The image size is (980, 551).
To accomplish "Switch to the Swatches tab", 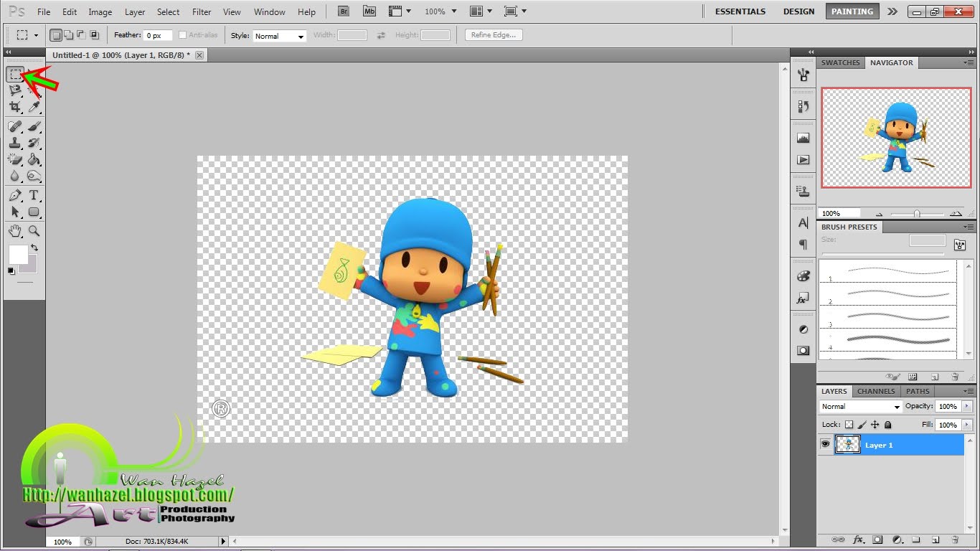I will [x=840, y=62].
